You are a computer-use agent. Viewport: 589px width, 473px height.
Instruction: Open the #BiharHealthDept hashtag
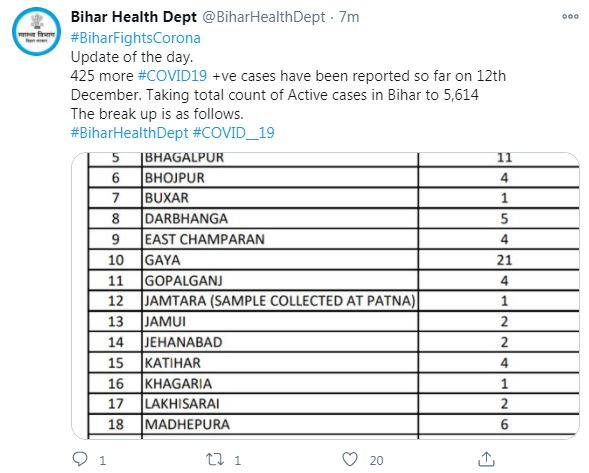[130, 133]
